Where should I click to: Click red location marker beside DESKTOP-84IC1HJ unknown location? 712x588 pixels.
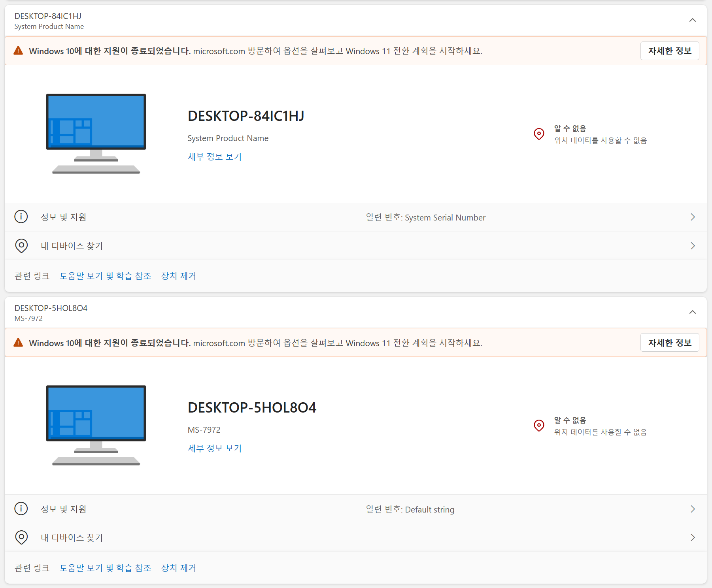539,134
